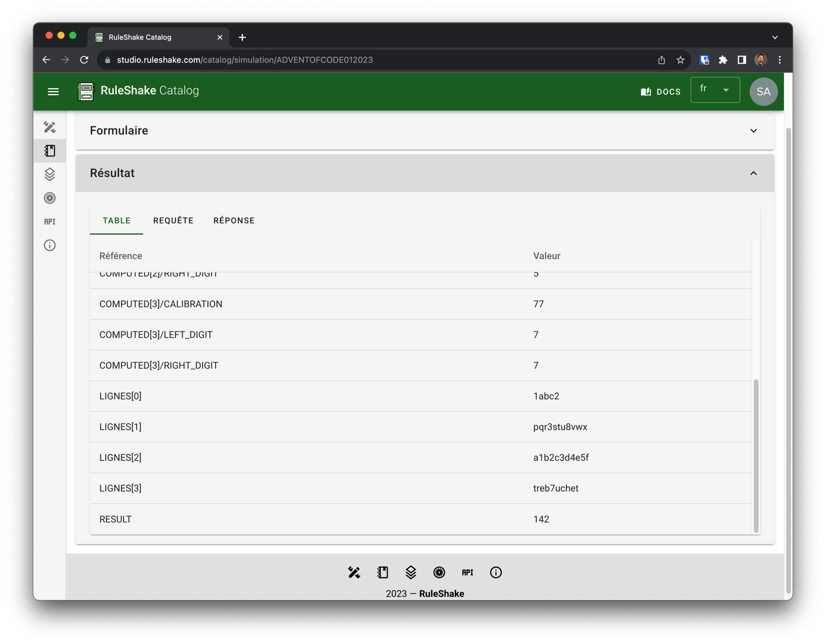Switch to the RÉPONSE tab
826x644 pixels.
(x=234, y=220)
